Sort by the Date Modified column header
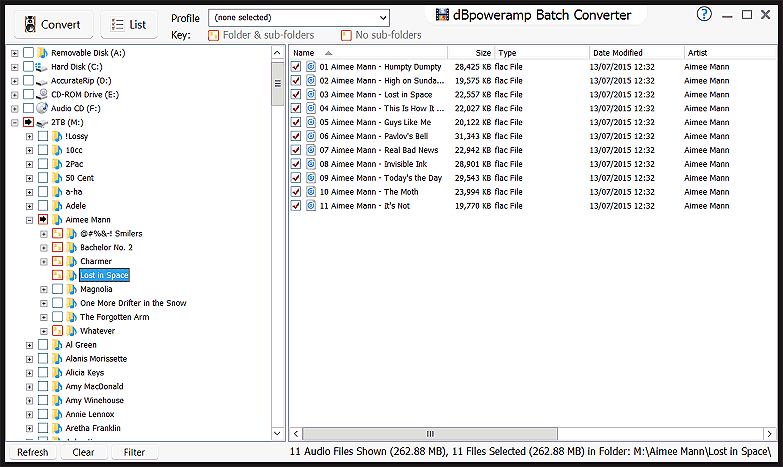The width and height of the screenshot is (783, 467). point(637,53)
